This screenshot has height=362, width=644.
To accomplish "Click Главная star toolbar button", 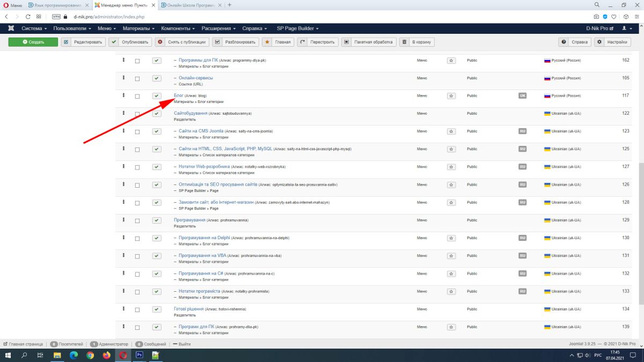I will point(278,42).
